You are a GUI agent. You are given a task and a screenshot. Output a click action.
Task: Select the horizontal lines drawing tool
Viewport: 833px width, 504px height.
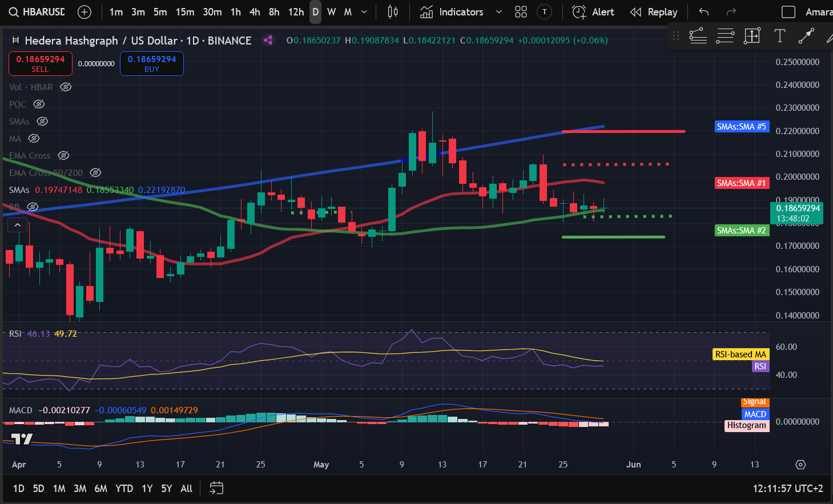[x=725, y=36]
